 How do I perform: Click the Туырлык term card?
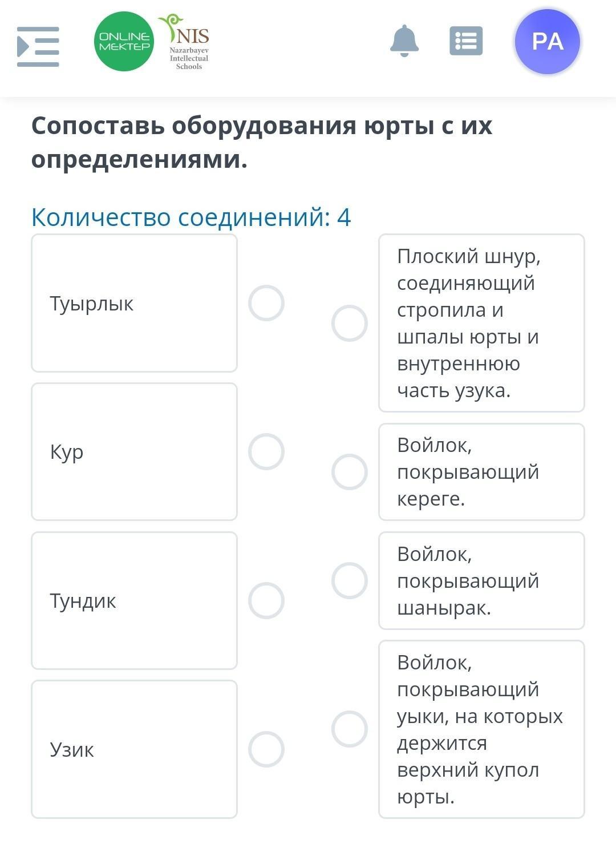tap(134, 303)
